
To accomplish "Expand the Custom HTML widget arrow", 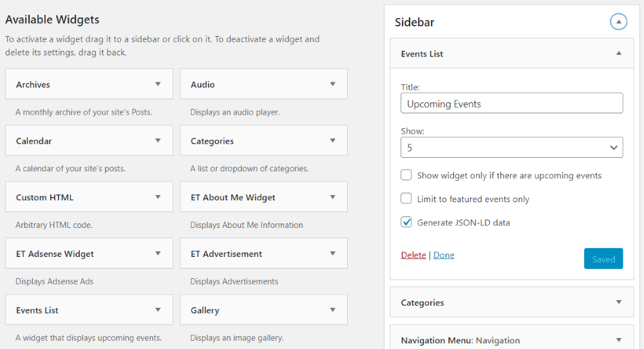I will point(158,197).
